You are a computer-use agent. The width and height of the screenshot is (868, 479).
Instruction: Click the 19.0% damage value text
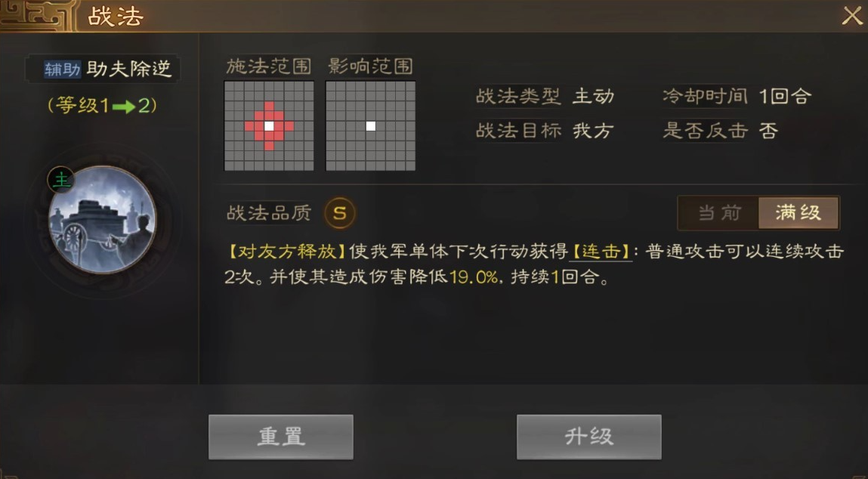(474, 277)
